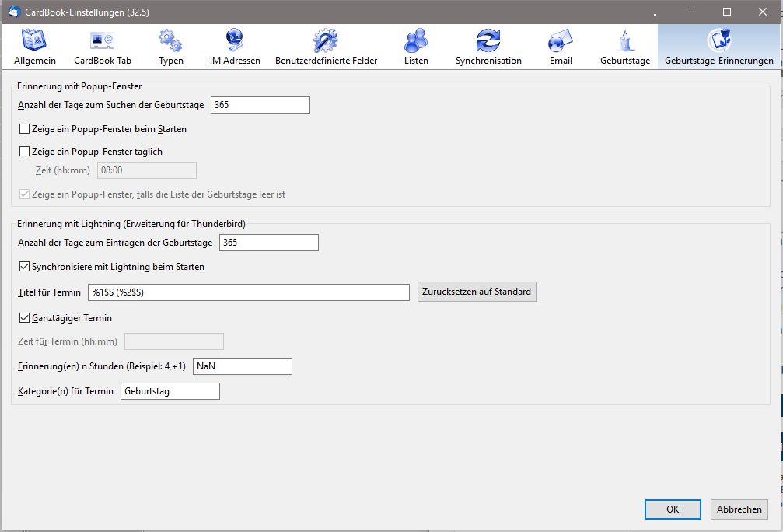Select the Benutzerdefinierte Felder wrench icon
This screenshot has height=532, width=783.
[x=326, y=40]
